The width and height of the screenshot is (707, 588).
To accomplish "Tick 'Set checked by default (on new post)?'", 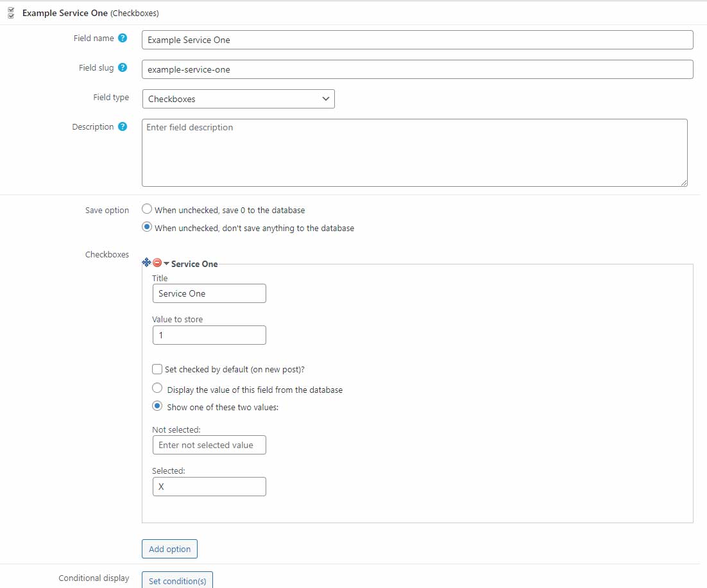I will point(157,369).
